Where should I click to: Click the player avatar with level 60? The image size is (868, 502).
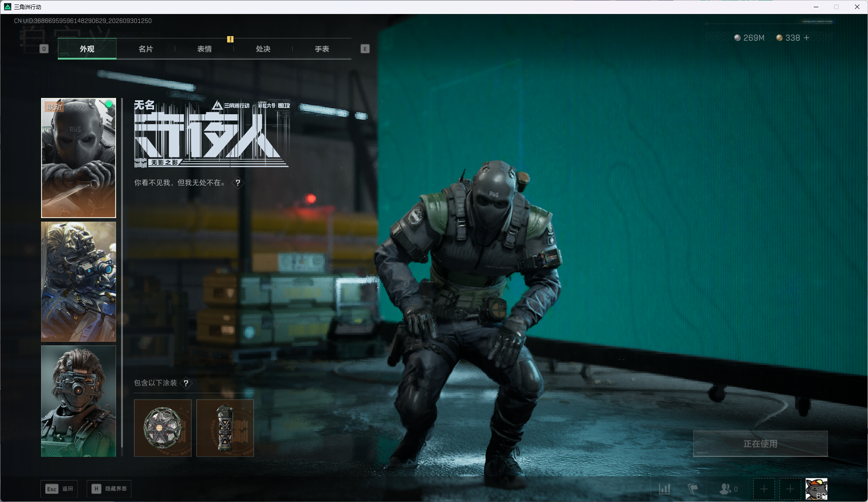point(817,489)
